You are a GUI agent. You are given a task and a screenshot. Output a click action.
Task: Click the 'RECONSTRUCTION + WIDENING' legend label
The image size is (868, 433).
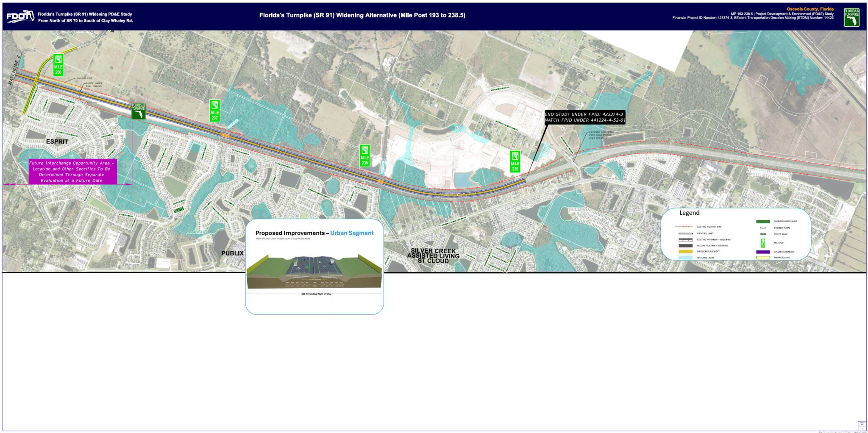(713, 246)
